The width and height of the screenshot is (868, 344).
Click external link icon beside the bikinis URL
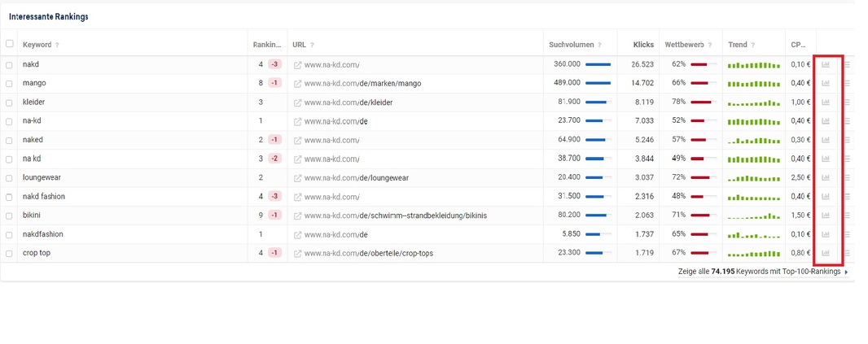click(297, 216)
